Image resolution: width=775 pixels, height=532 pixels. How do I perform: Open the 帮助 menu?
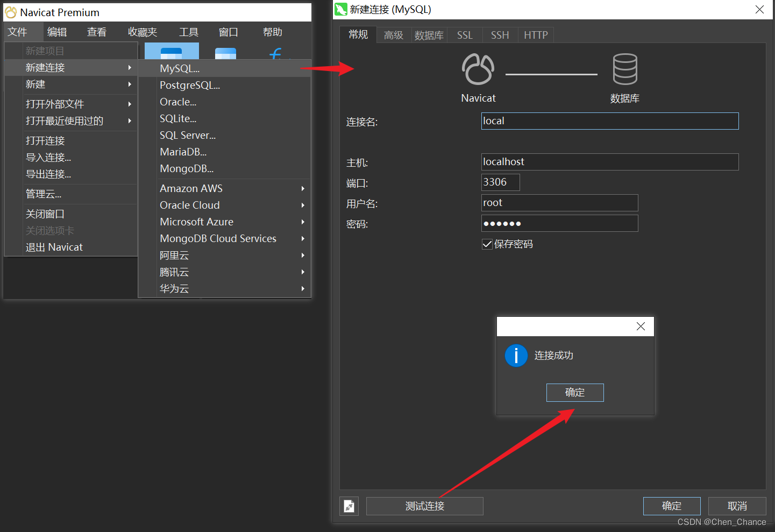click(x=273, y=32)
